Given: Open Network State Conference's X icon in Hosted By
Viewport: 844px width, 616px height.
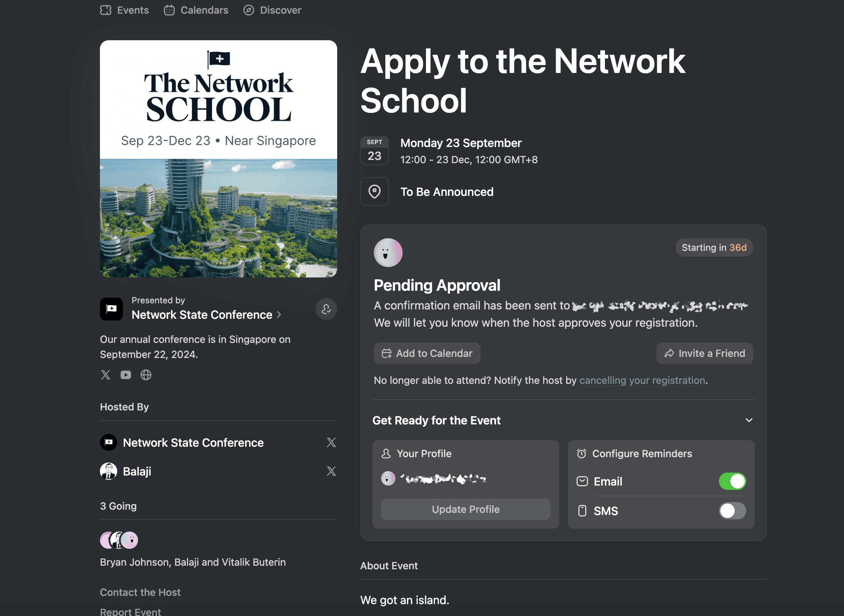Looking at the screenshot, I should click(331, 443).
